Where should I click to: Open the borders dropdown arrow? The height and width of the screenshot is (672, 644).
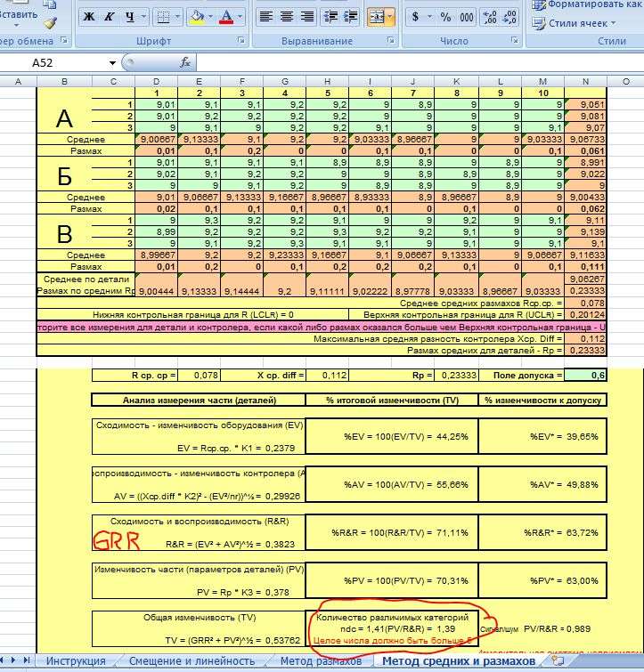(x=177, y=17)
